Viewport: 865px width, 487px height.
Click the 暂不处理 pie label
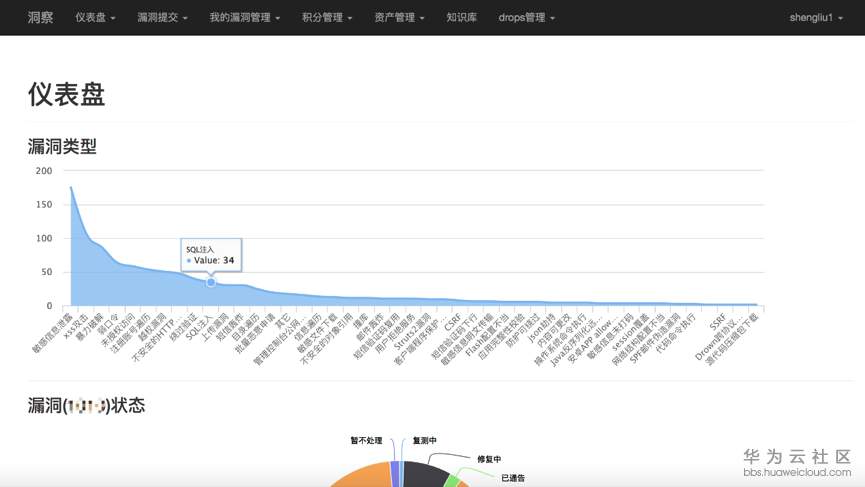(366, 440)
